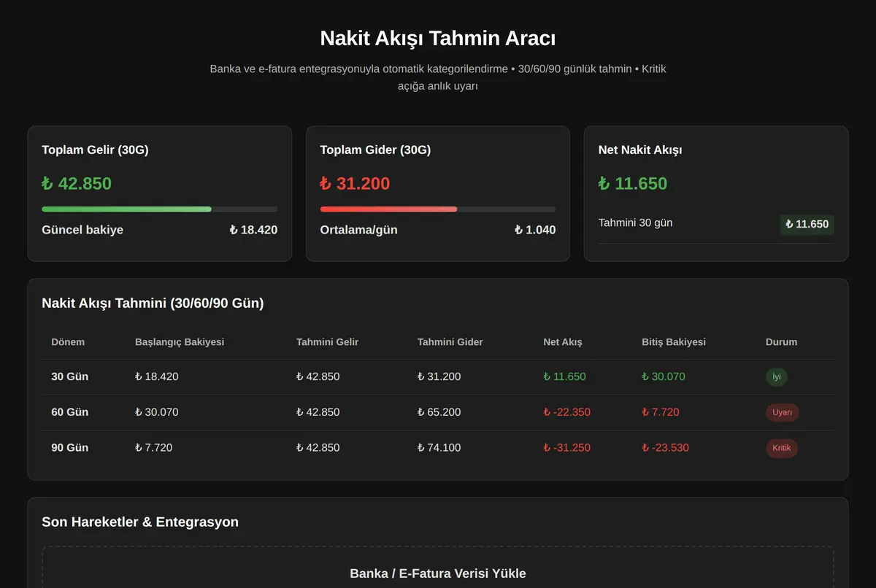Click the ₺ -31.250 net flow value

click(x=567, y=448)
